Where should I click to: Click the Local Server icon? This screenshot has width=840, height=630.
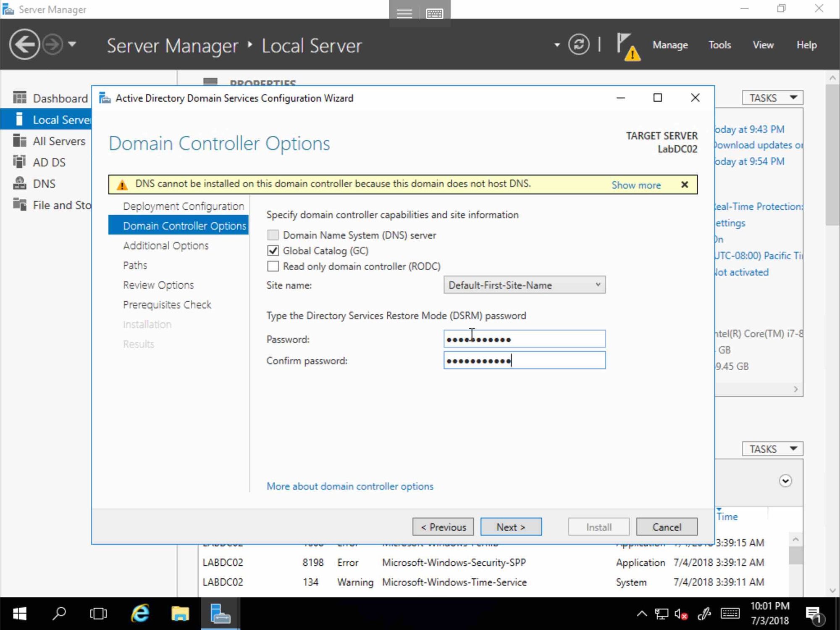pos(19,119)
